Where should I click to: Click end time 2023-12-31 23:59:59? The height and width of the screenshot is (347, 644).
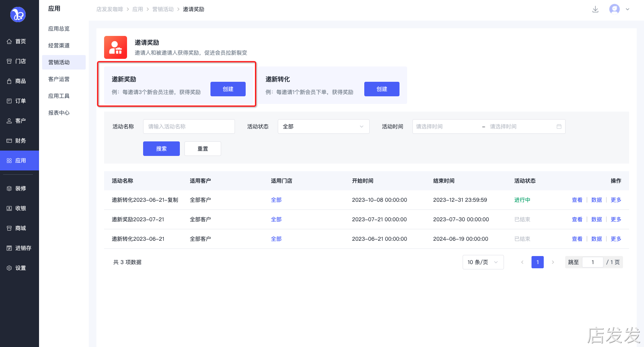(x=460, y=200)
